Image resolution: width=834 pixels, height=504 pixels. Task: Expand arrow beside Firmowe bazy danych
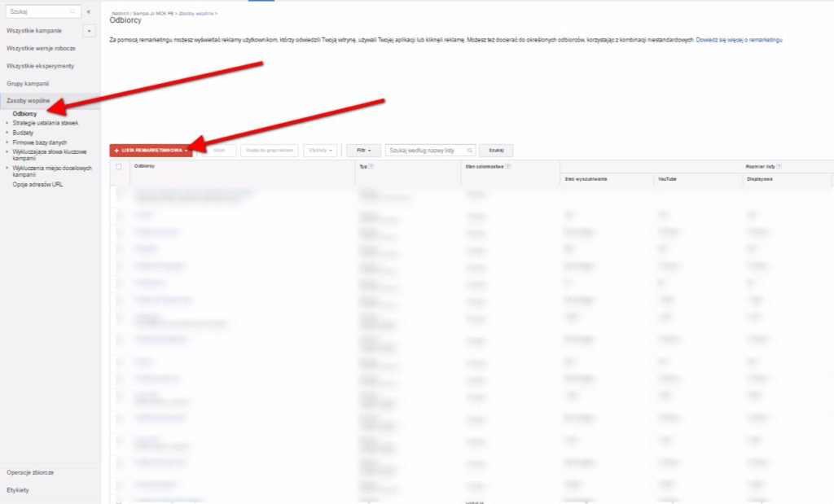click(7, 142)
